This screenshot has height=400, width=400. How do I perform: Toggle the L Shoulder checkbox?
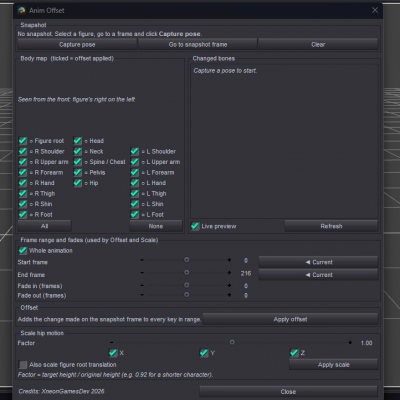135,151
